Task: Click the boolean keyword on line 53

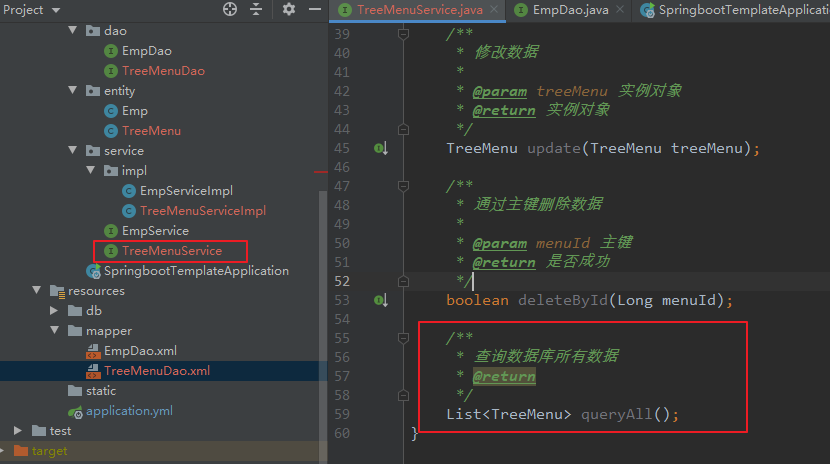Action: click(477, 300)
